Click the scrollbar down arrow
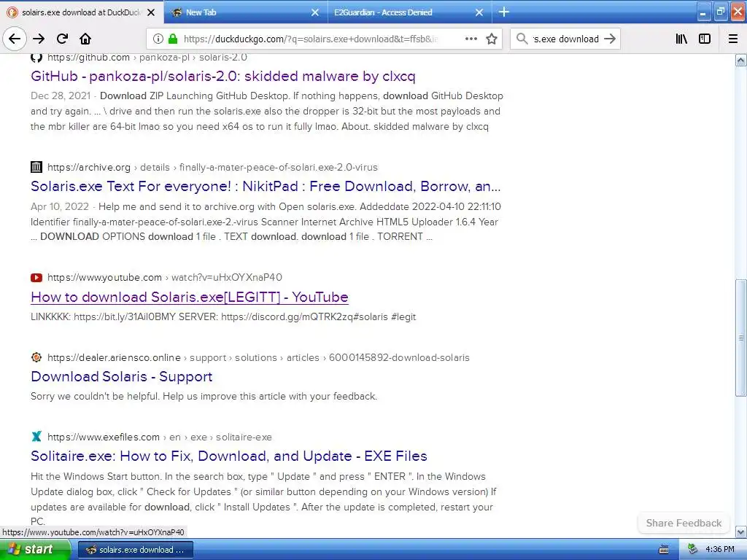747x560 pixels. (x=741, y=532)
